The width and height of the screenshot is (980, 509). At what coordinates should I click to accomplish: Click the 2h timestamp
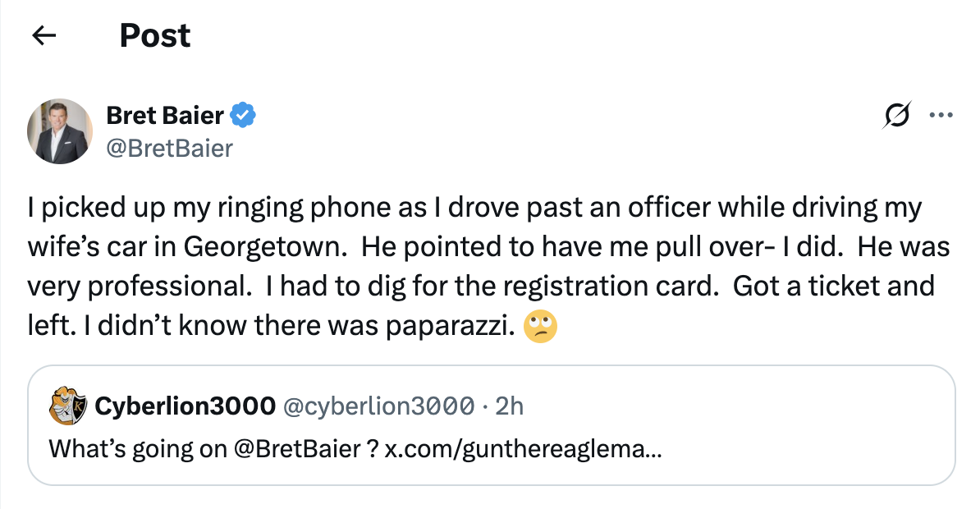(511, 406)
